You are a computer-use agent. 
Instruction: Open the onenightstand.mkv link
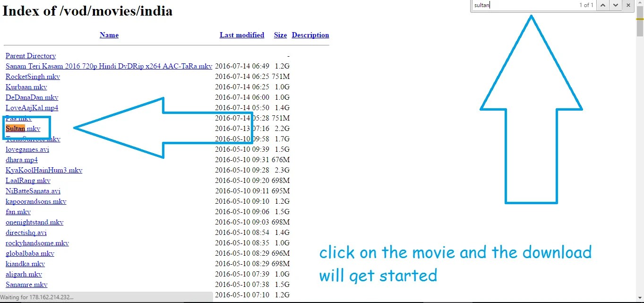(x=34, y=222)
